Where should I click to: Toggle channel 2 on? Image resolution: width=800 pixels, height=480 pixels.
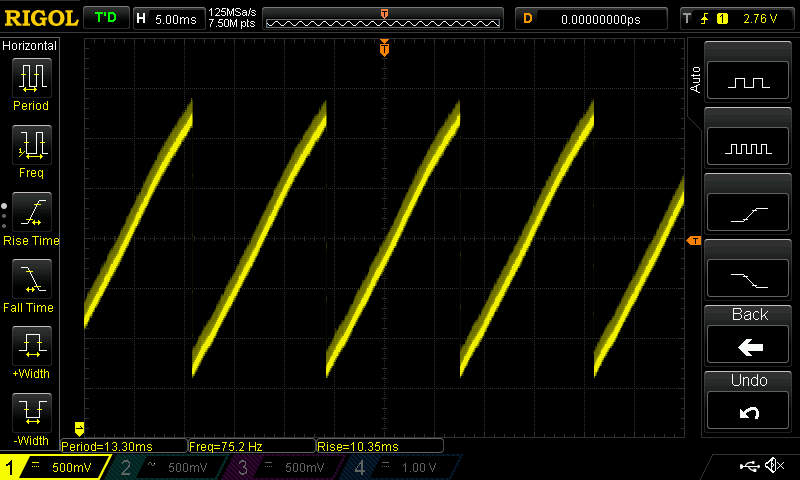pos(165,467)
